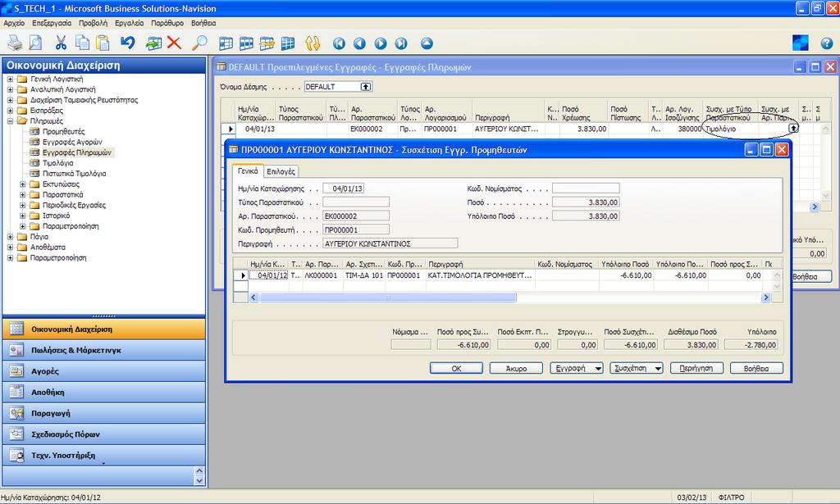Image resolution: width=840 pixels, height=504 pixels.
Task: Click the Insert New record icon
Action: pyautogui.click(x=153, y=43)
